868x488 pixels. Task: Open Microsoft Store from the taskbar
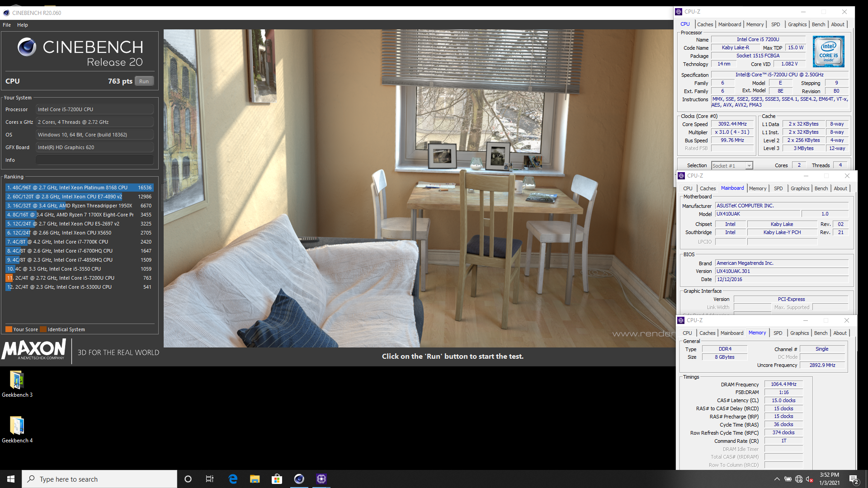pyautogui.click(x=277, y=479)
